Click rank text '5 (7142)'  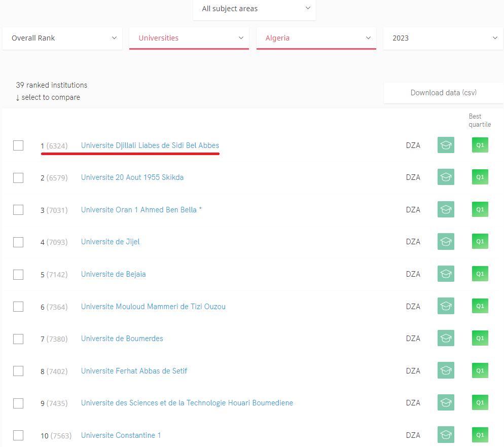pos(54,275)
